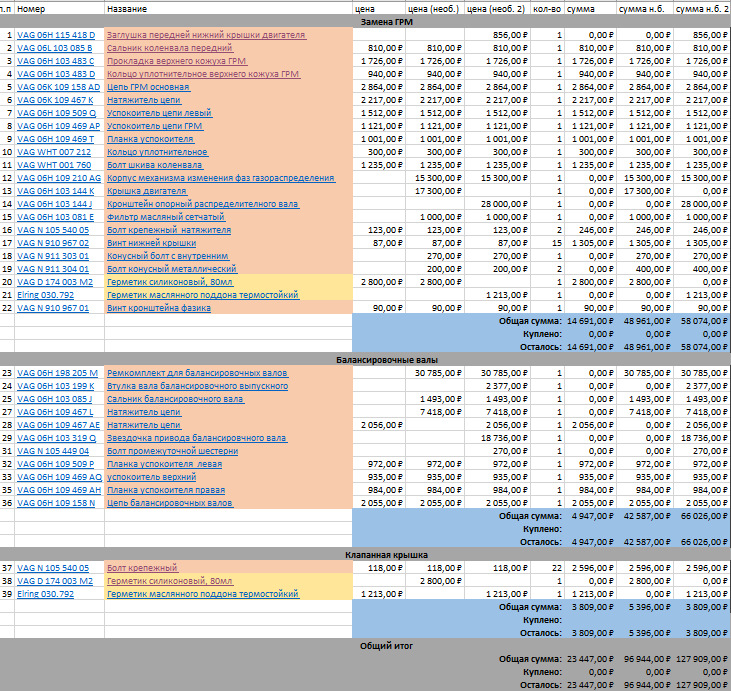Open link VAG 06H 103 483 C

pos(55,61)
